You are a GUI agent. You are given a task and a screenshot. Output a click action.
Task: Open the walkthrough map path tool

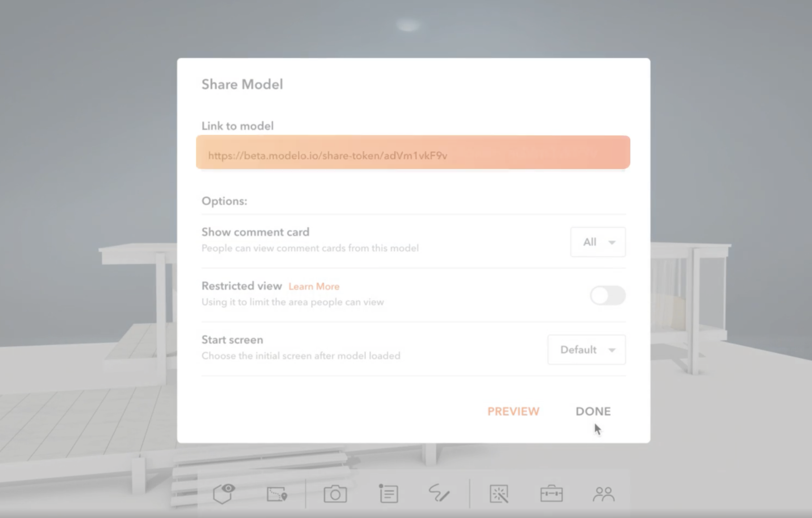tap(277, 494)
